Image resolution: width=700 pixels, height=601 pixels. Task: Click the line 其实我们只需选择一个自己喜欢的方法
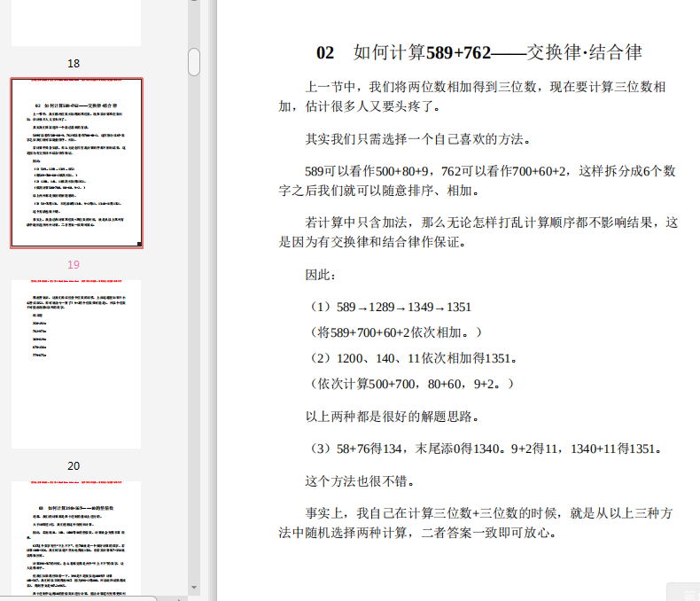point(418,139)
